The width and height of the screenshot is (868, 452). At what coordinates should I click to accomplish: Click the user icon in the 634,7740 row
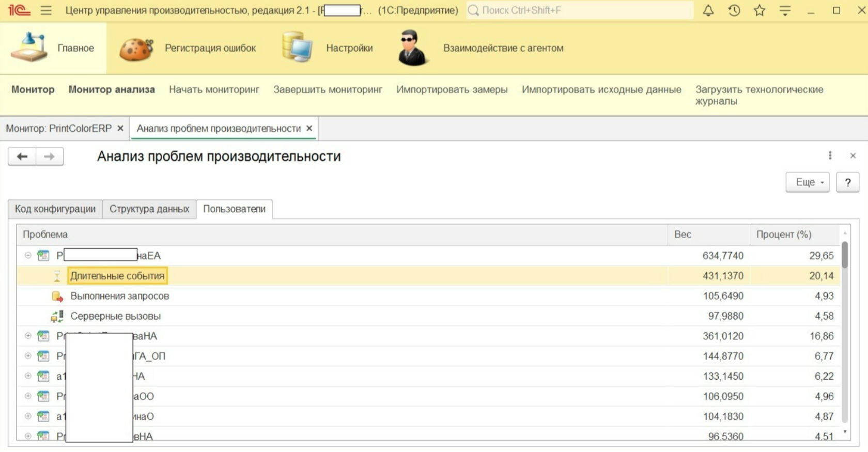[43, 256]
